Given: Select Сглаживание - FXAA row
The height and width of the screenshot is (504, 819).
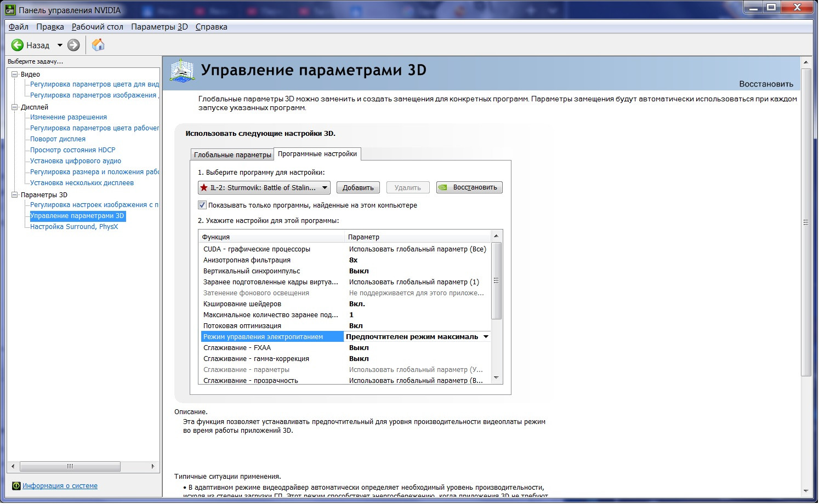Looking at the screenshot, I should (345, 348).
